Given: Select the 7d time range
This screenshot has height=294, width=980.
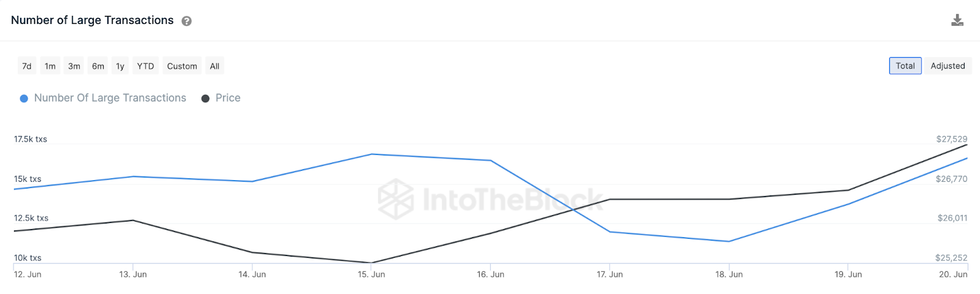Looking at the screenshot, I should tap(27, 66).
